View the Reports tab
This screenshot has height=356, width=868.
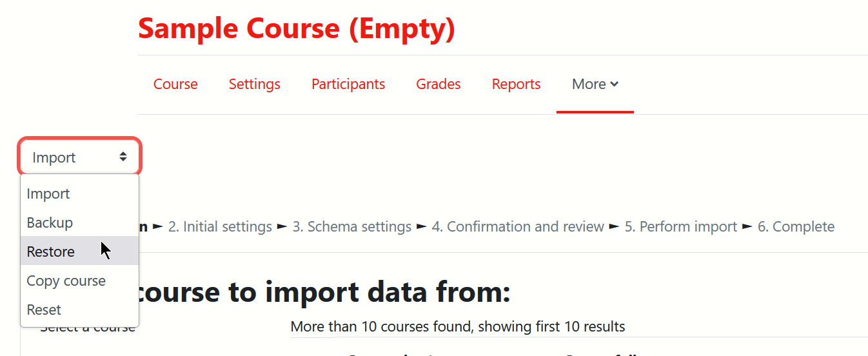coord(517,84)
